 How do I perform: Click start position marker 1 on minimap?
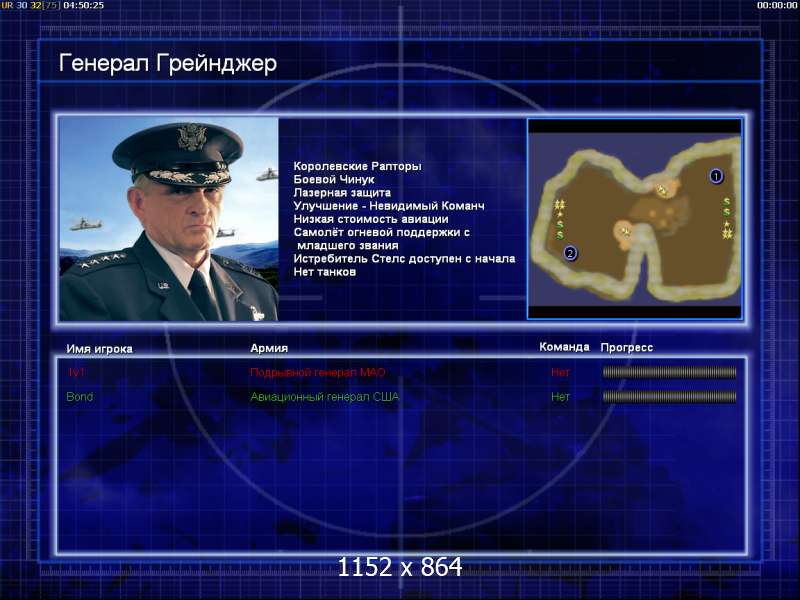[716, 176]
